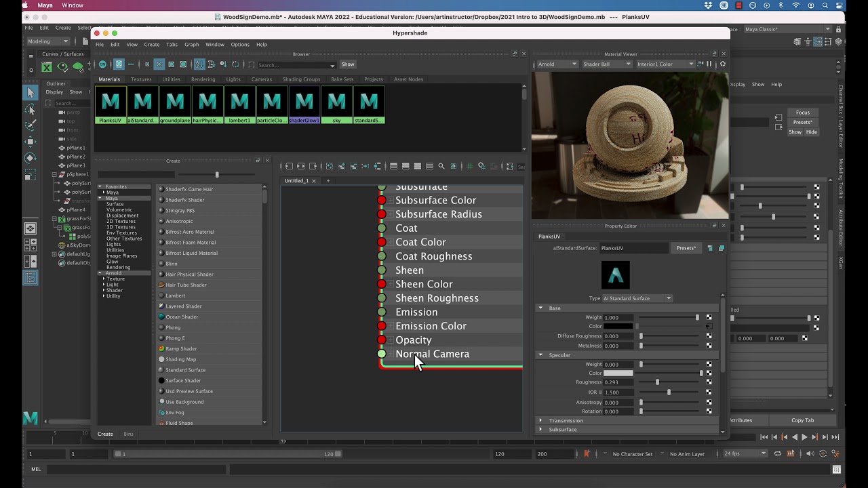Viewport: 868px width, 488px height.
Task: Play the animation backwards
Action: 795,437
